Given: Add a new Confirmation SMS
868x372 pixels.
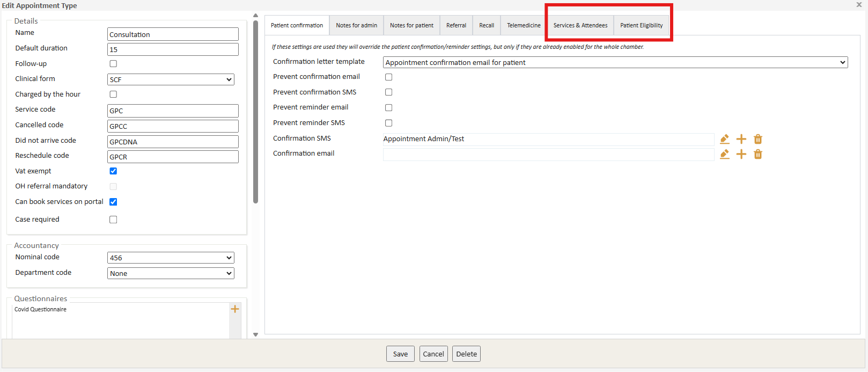Looking at the screenshot, I should [x=741, y=139].
